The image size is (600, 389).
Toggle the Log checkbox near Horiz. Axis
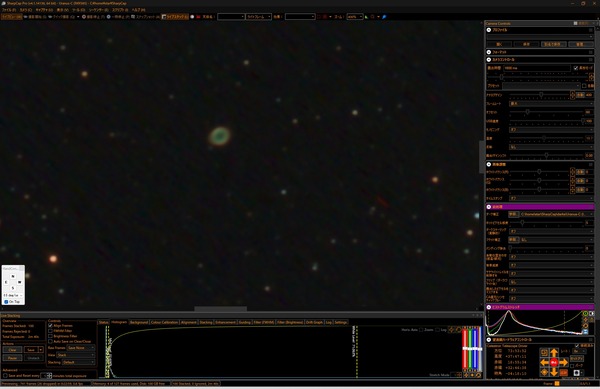point(437,330)
